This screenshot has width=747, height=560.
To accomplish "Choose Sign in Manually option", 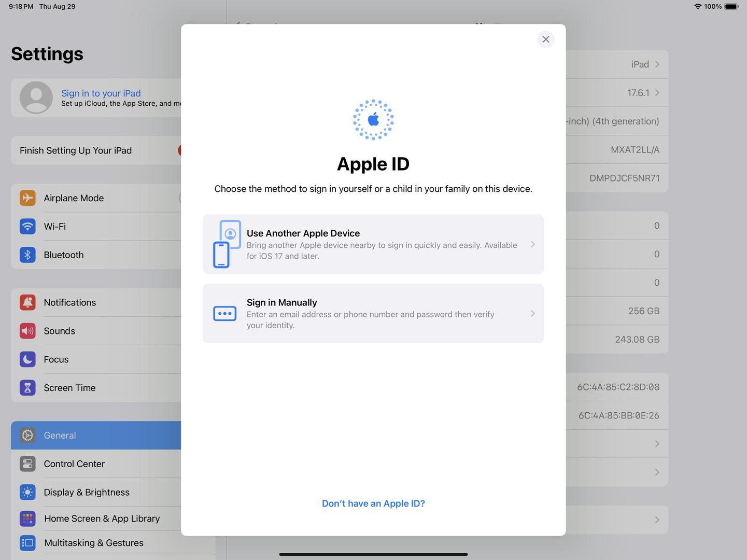I will [x=373, y=313].
